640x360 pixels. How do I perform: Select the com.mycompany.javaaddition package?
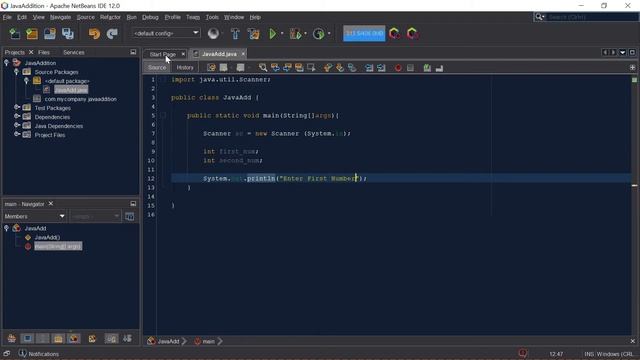(80, 99)
